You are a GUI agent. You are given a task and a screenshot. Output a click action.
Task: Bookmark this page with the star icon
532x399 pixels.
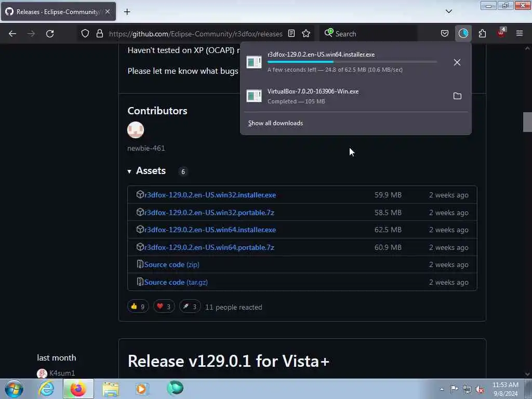306,33
